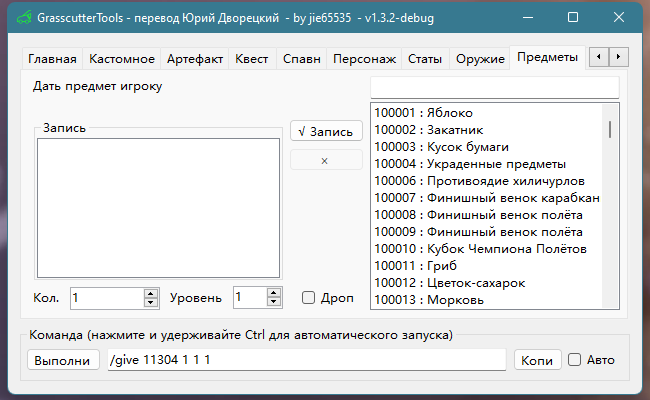Click the item list scrollbar thumb
This screenshot has height=400, width=650.
610,130
